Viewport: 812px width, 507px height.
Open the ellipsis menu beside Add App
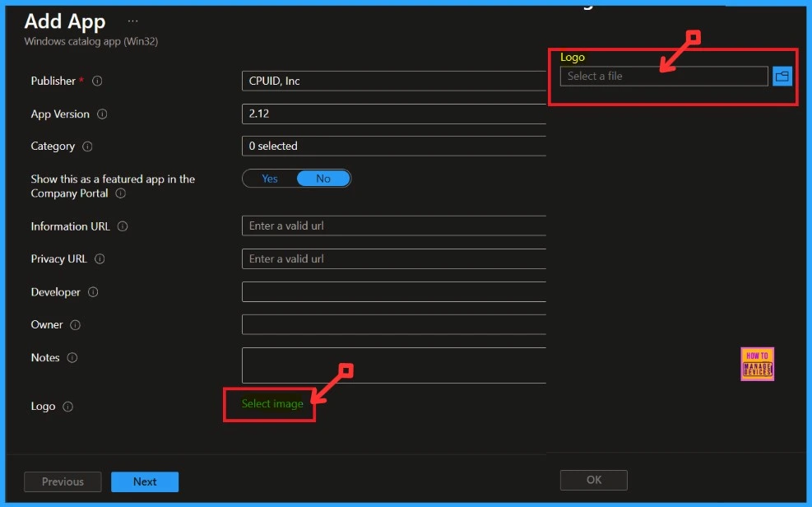click(132, 21)
